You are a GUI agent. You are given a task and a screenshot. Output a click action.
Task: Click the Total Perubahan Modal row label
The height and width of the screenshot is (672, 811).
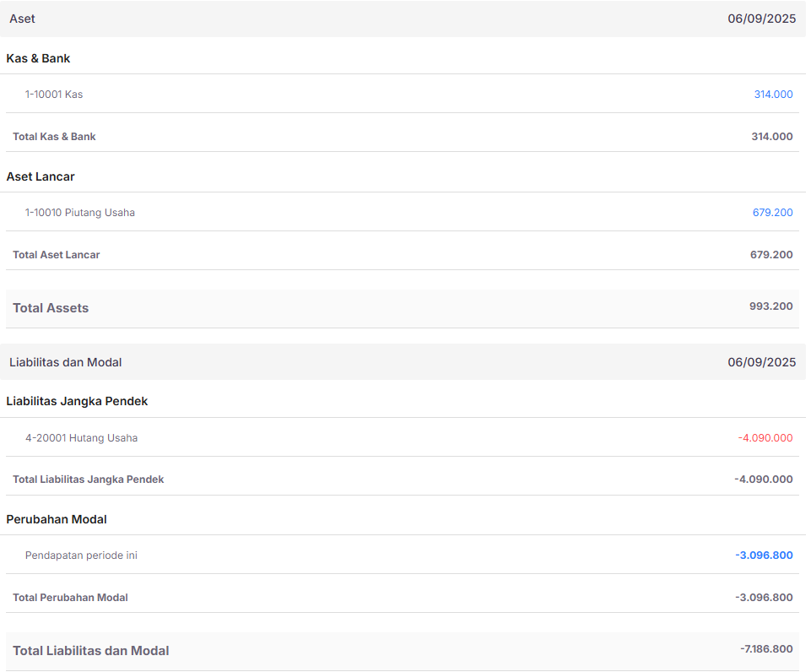point(70,598)
